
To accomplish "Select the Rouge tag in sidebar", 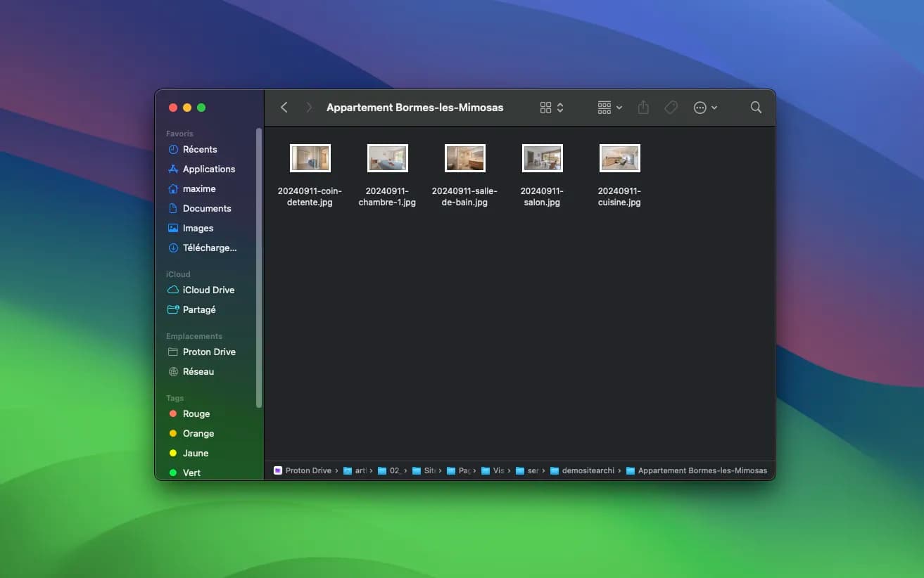I will click(x=196, y=413).
